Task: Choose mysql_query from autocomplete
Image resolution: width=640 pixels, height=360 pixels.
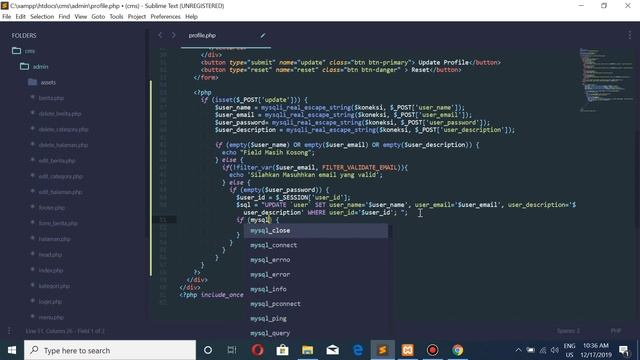Action: [316, 333]
